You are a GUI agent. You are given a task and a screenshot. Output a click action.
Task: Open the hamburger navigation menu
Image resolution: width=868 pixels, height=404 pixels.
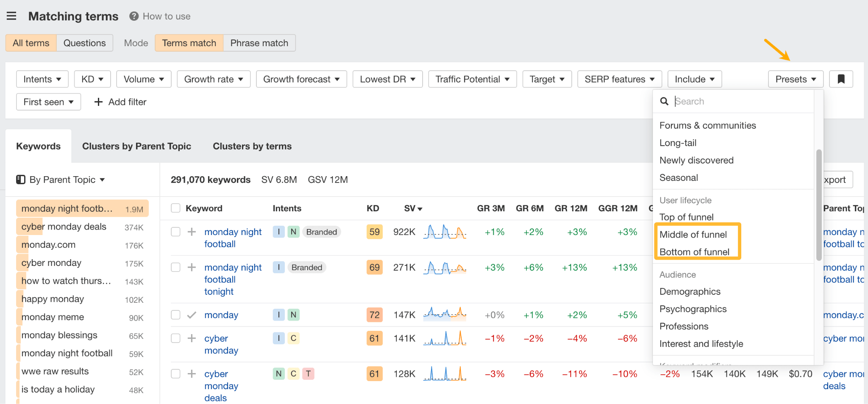coord(11,16)
